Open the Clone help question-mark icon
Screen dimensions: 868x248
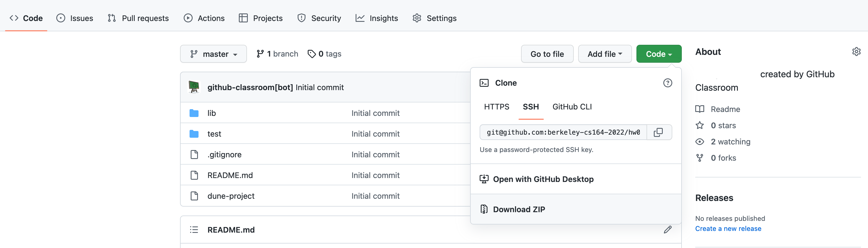[x=668, y=83]
